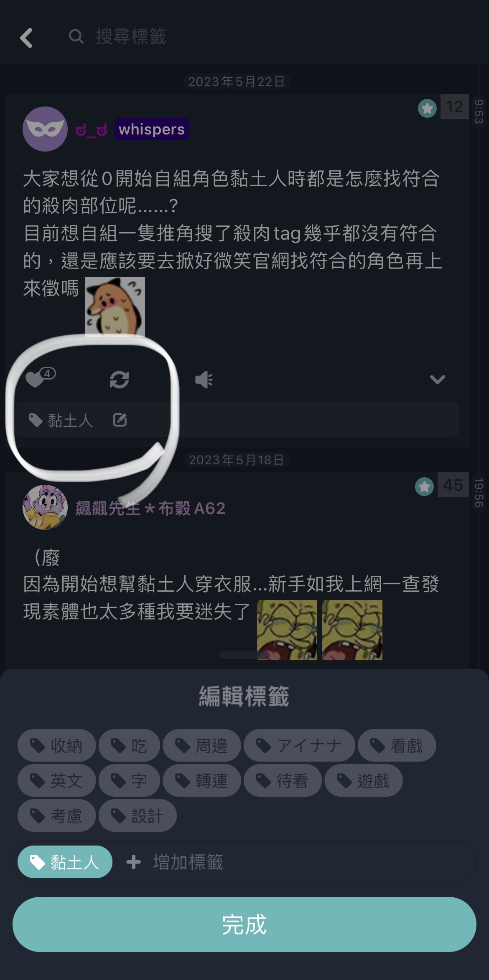This screenshot has height=980, width=489.
Task: Focus the 搜尋標籤 search field
Action: 131,37
